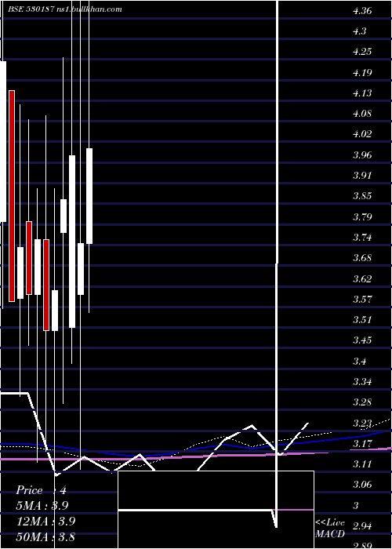
Task: Select the 3.96 price axis label
Action: [x=362, y=155]
